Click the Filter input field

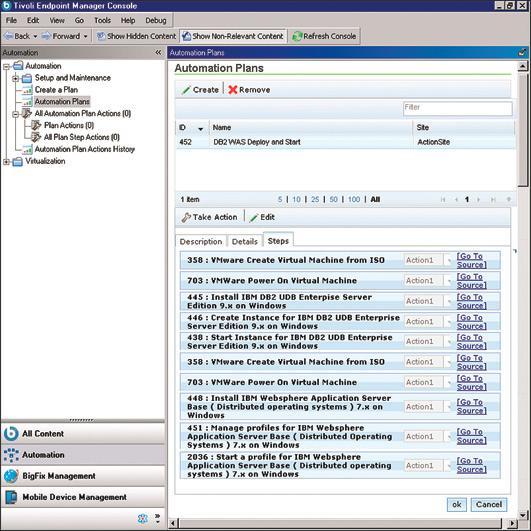pos(458,108)
